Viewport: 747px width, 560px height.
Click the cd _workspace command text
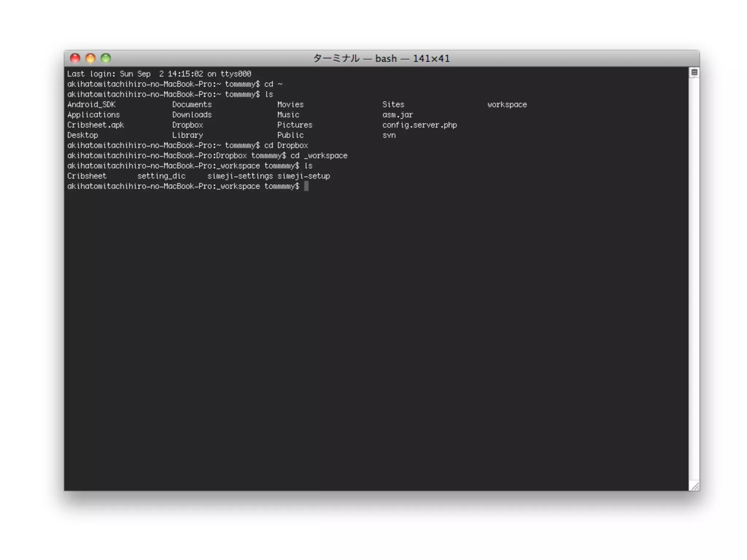(x=319, y=156)
